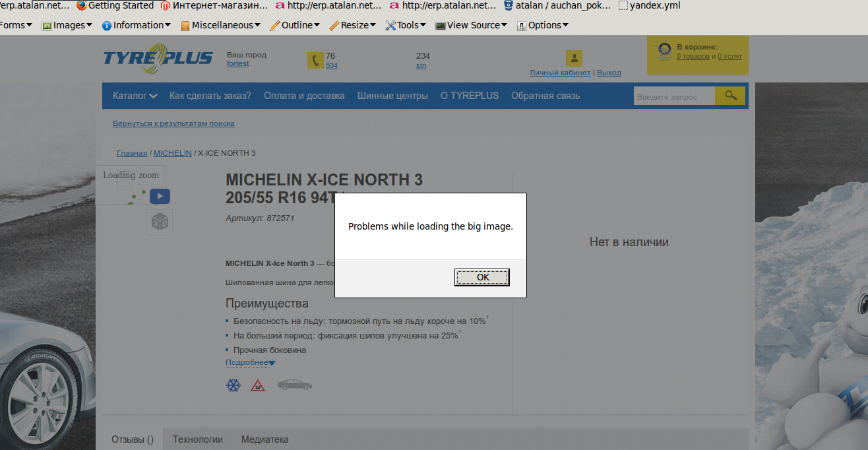The image size is (868, 450).
Task: Open the Обратная связь menu item
Action: 545,96
